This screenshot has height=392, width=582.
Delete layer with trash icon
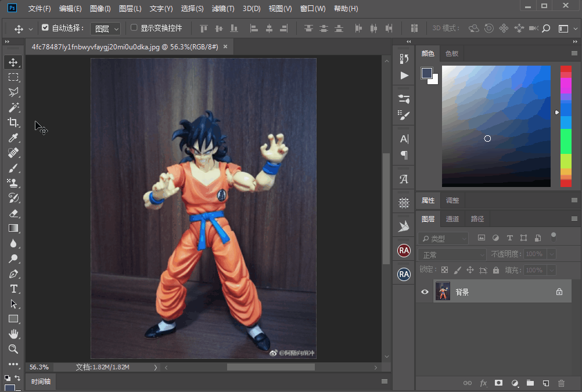(x=561, y=383)
